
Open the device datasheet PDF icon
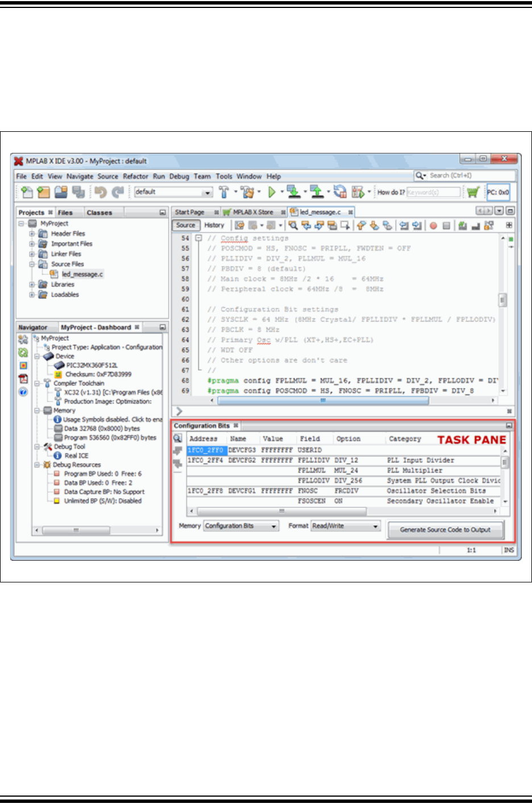23,378
